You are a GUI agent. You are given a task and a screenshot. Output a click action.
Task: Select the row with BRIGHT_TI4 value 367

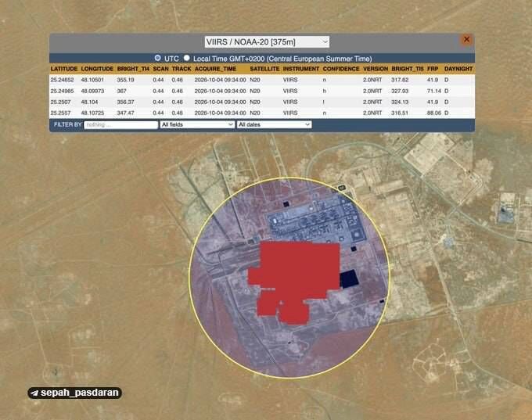point(262,91)
